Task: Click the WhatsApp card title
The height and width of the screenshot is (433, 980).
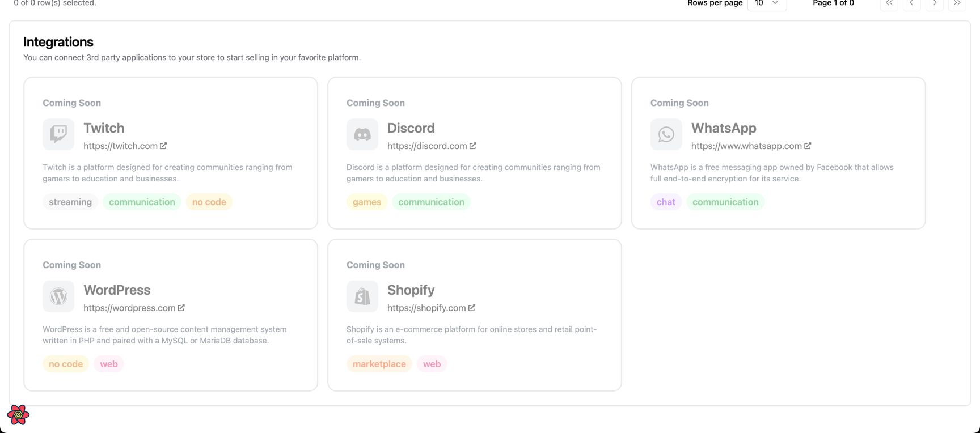Action: point(724,128)
